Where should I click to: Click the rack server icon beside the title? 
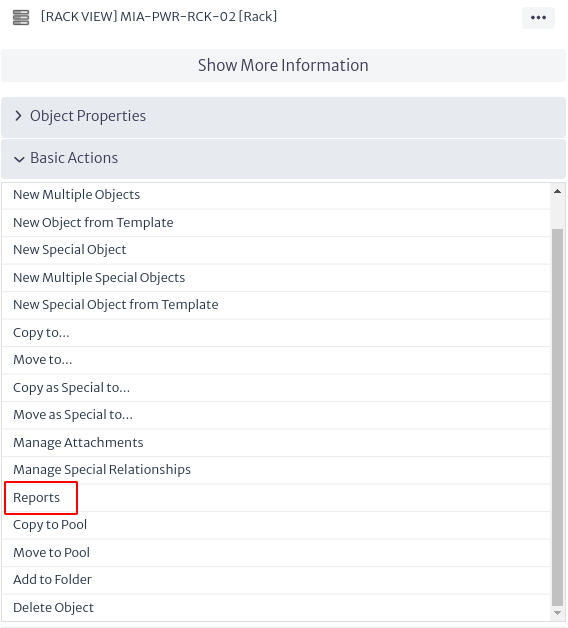[21, 18]
